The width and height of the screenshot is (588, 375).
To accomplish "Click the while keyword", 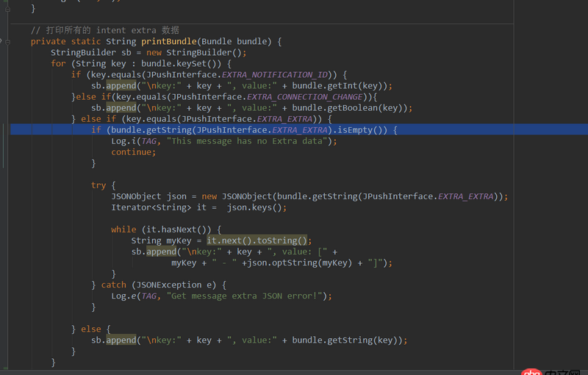I will coord(123,229).
